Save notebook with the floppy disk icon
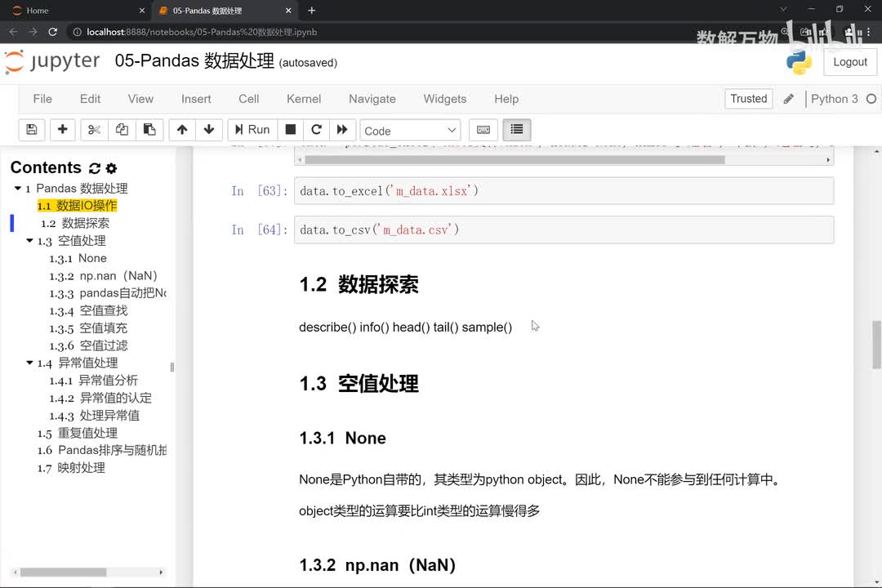 [x=32, y=130]
